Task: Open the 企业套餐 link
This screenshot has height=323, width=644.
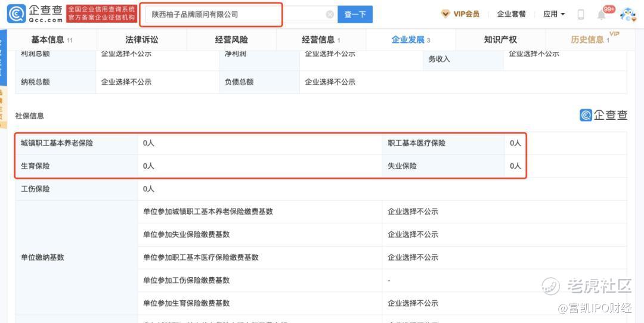Action: pyautogui.click(x=512, y=14)
